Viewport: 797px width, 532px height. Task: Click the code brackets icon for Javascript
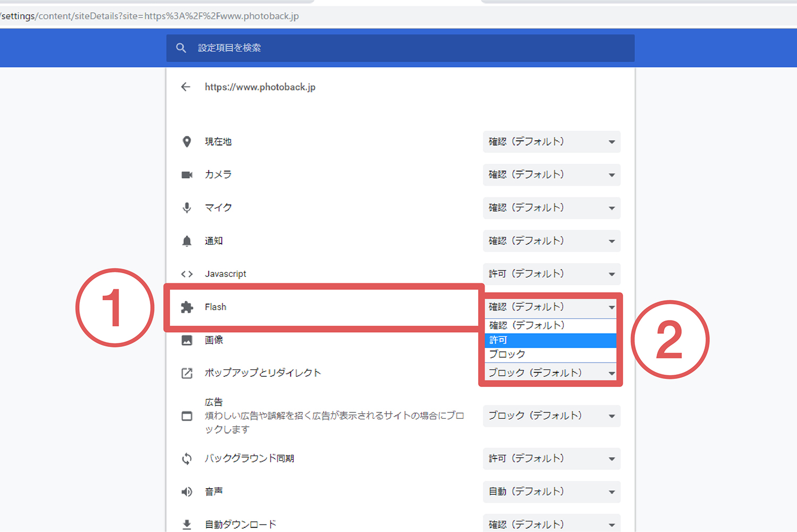[x=187, y=274]
